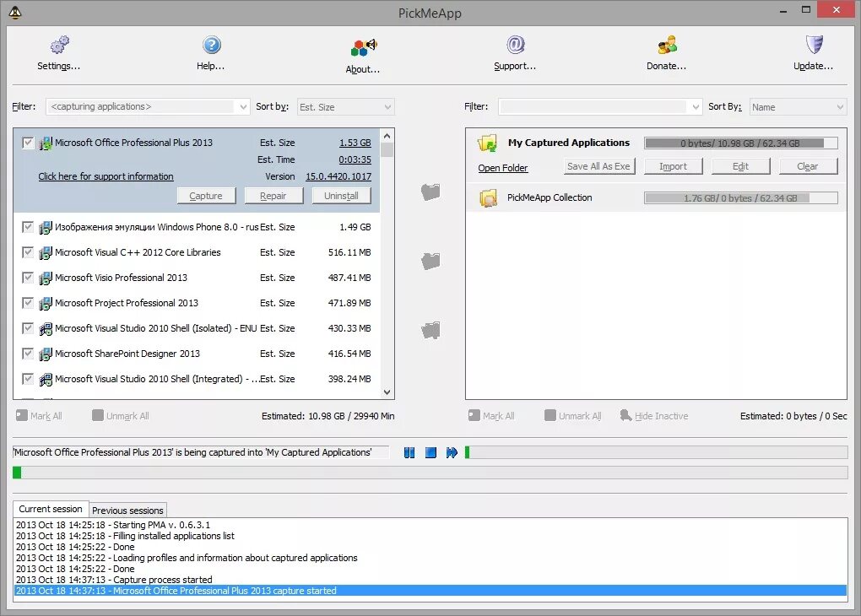Click the Save All As Exe button
This screenshot has width=861, height=616.
[x=598, y=166]
